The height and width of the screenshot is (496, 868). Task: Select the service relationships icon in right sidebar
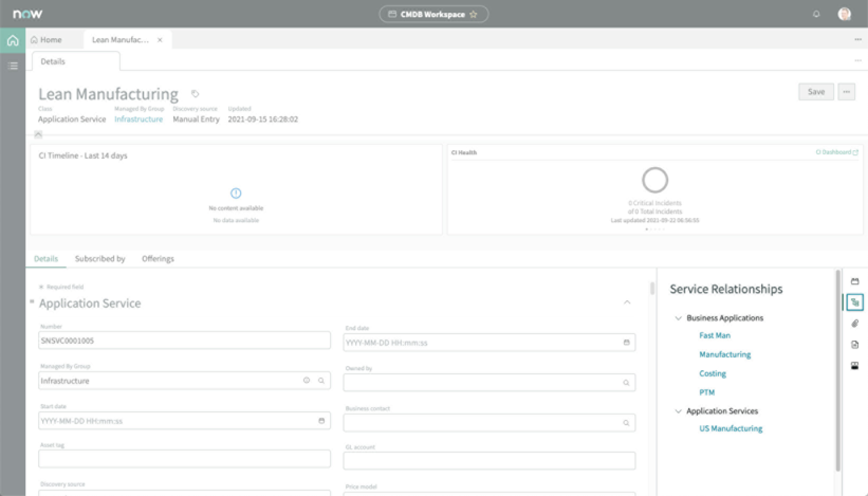coord(855,302)
